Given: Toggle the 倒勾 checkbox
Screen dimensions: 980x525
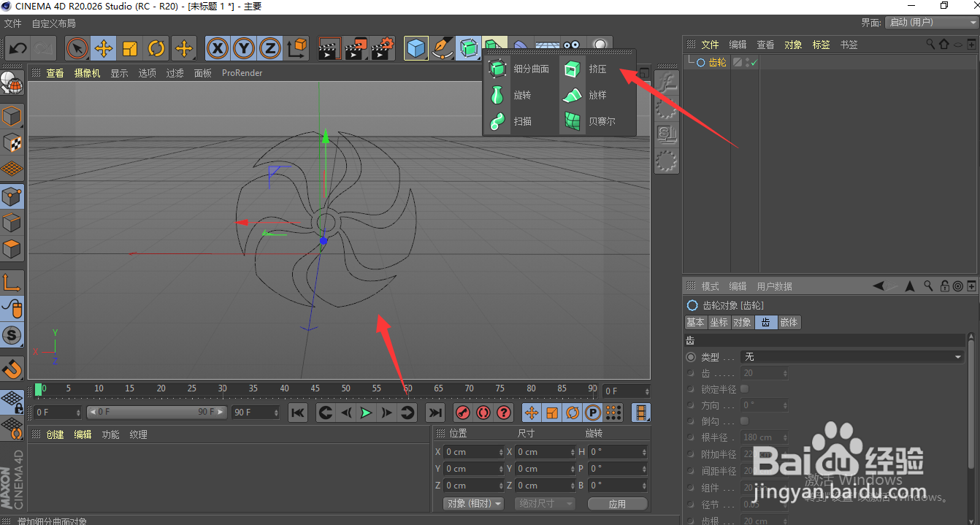Looking at the screenshot, I should (x=744, y=421).
